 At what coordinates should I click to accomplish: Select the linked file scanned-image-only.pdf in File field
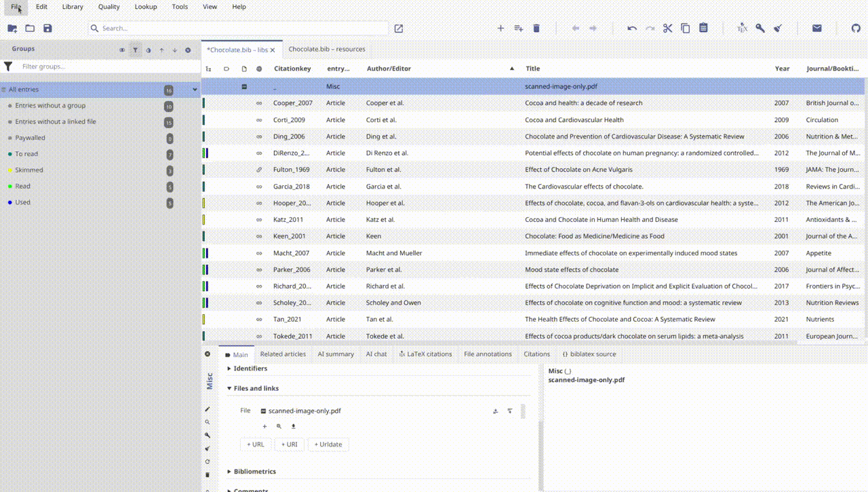pyautogui.click(x=304, y=411)
